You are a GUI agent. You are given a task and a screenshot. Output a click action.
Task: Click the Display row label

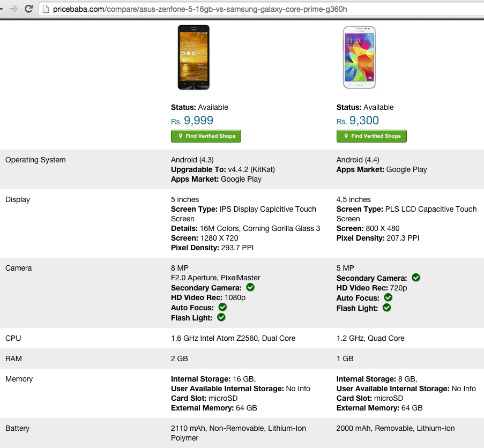point(18,199)
